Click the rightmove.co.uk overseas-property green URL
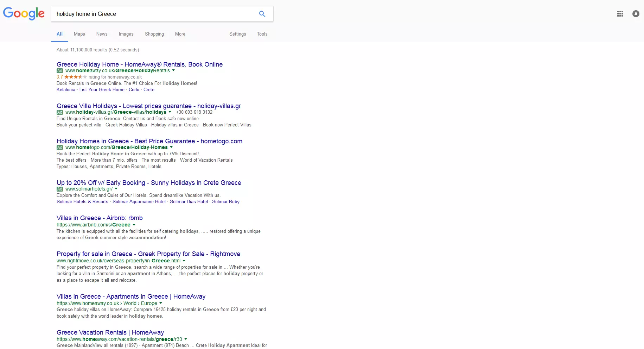Image resolution: width=644 pixels, height=349 pixels. tap(119, 261)
